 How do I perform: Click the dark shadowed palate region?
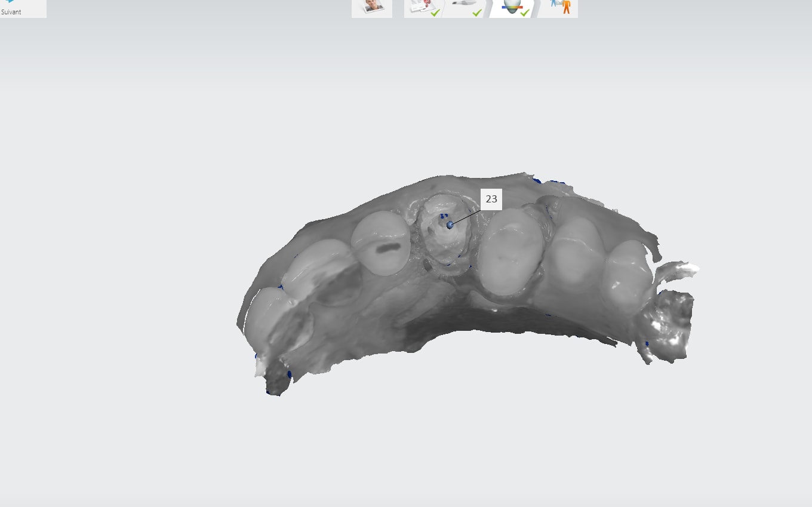(x=454, y=325)
